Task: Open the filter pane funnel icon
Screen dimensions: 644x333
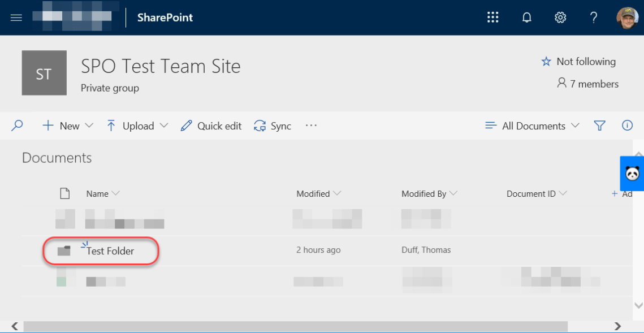Action: (600, 126)
